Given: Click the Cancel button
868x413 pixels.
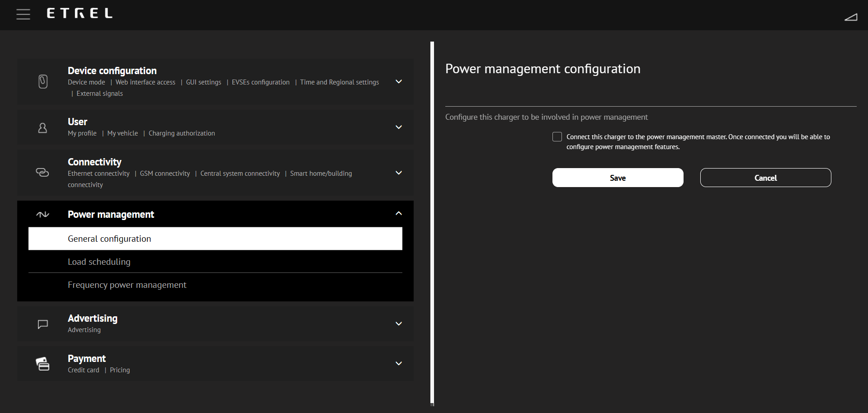Looking at the screenshot, I should pyautogui.click(x=765, y=178).
